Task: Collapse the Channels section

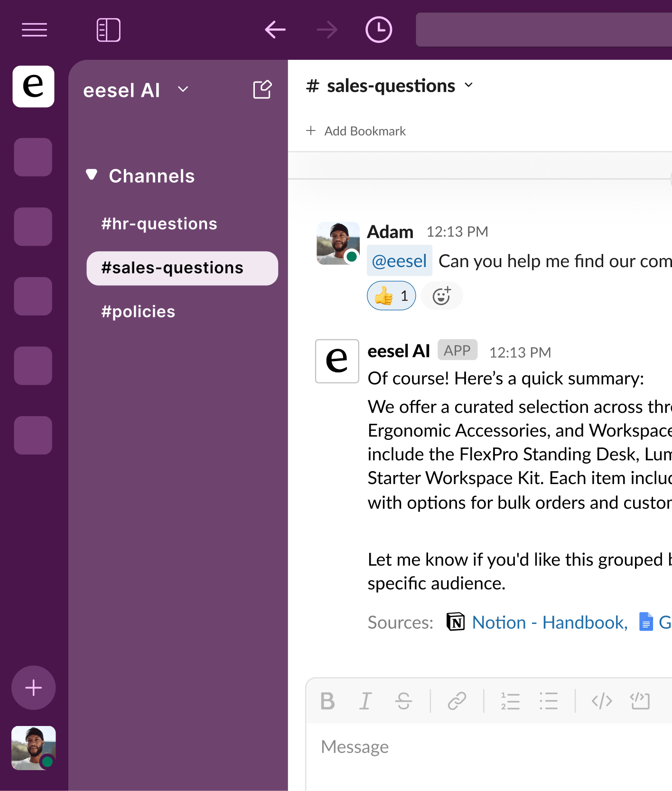Action: (92, 175)
